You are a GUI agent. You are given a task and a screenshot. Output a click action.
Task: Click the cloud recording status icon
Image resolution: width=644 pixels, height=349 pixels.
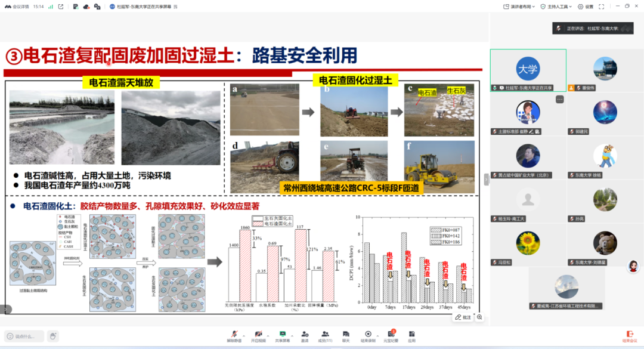86,7
